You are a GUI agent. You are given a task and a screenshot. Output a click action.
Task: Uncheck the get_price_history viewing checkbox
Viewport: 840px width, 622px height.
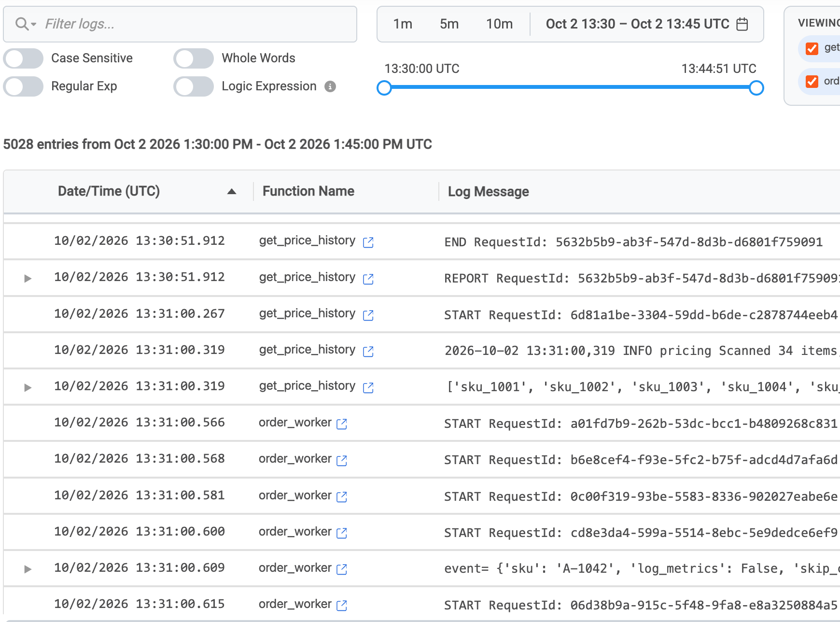[812, 48]
